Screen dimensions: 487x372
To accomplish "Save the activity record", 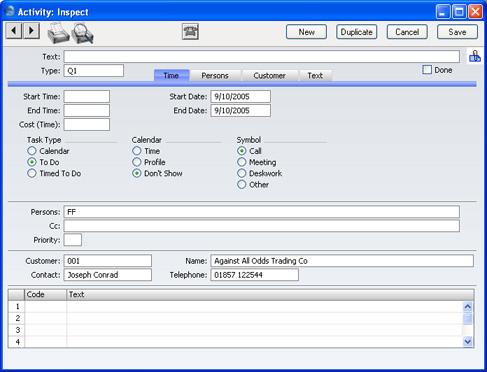I will tap(457, 32).
